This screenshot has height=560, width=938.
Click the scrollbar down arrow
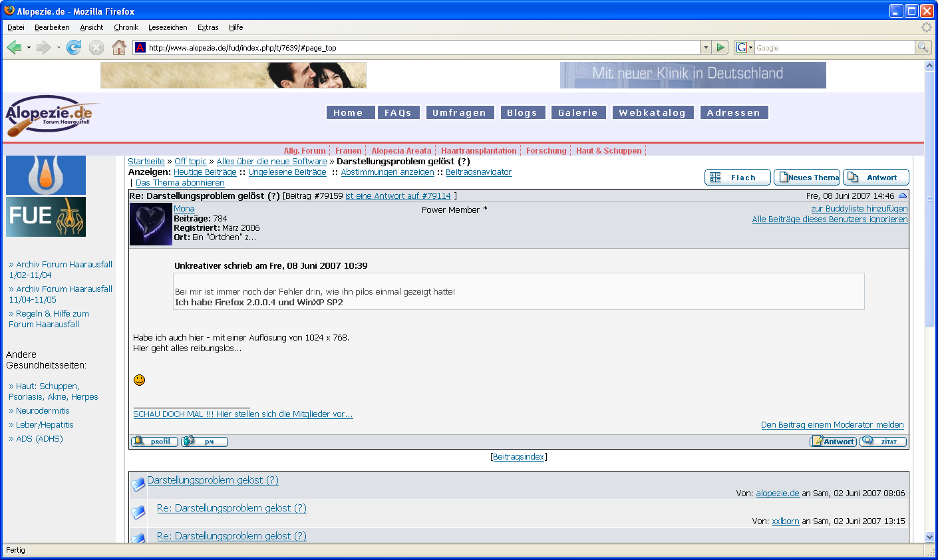[930, 537]
